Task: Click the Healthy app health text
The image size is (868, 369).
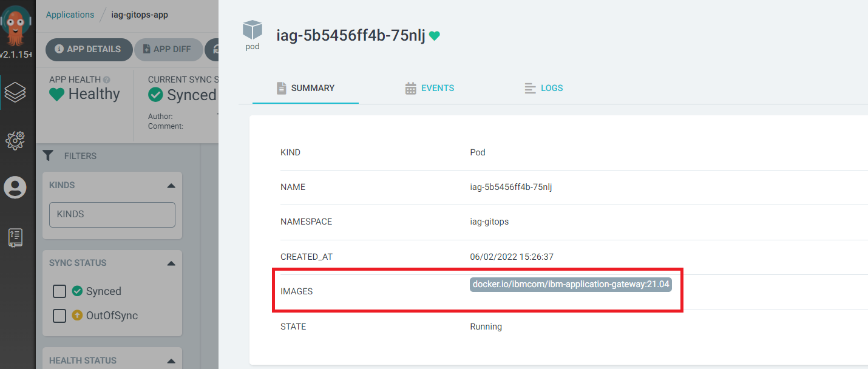Action: tap(94, 94)
